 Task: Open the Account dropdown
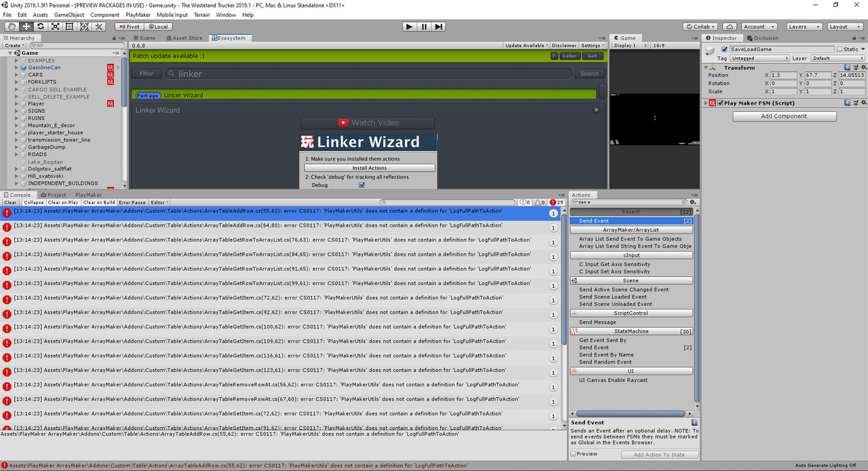tap(757, 26)
